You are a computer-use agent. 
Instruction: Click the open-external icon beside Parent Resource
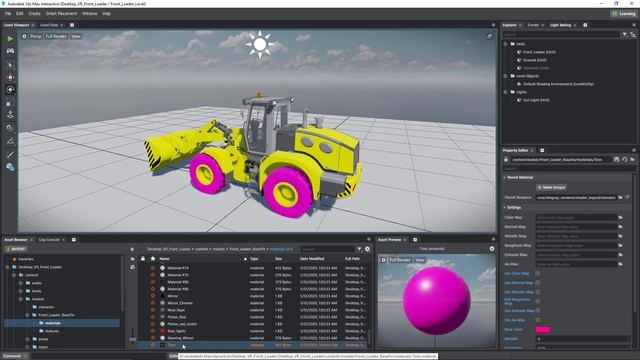tap(628, 198)
